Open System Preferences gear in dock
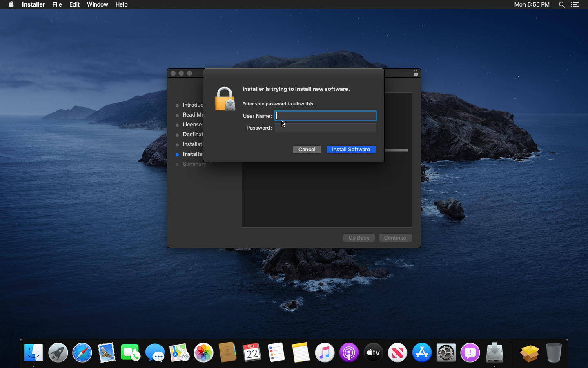588x368 pixels. 446,352
